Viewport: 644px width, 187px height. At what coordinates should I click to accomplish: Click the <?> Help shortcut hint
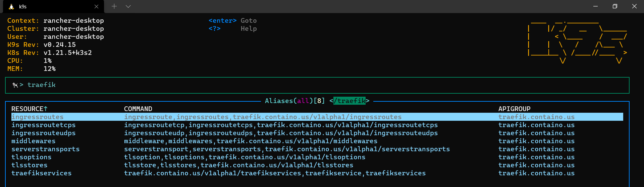click(x=233, y=28)
